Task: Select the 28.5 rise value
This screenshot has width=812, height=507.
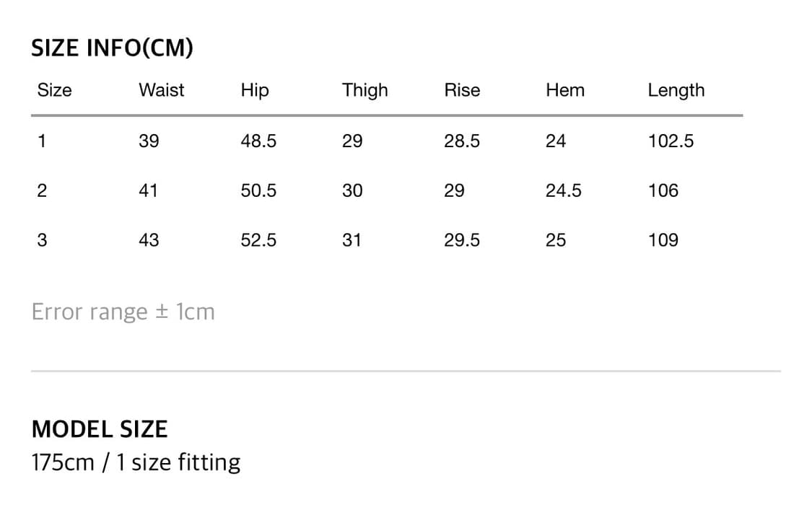Action: point(462,141)
